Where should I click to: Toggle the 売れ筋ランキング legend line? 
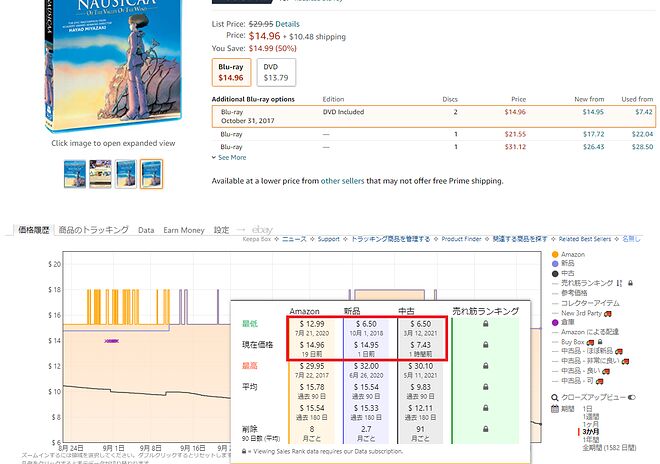pyautogui.click(x=583, y=283)
